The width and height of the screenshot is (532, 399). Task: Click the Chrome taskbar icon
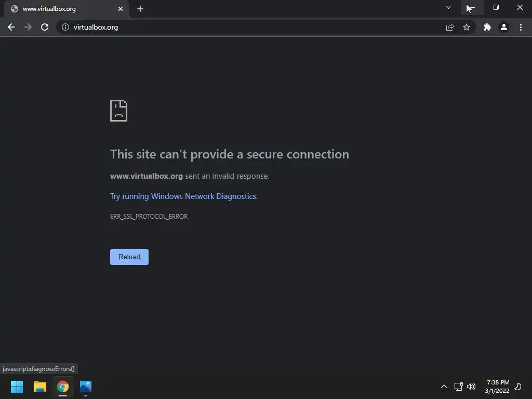click(63, 387)
